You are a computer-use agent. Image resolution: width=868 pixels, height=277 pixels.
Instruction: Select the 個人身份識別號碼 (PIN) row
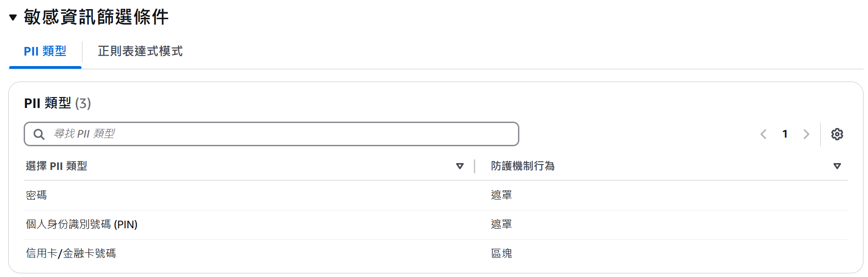pos(82,225)
